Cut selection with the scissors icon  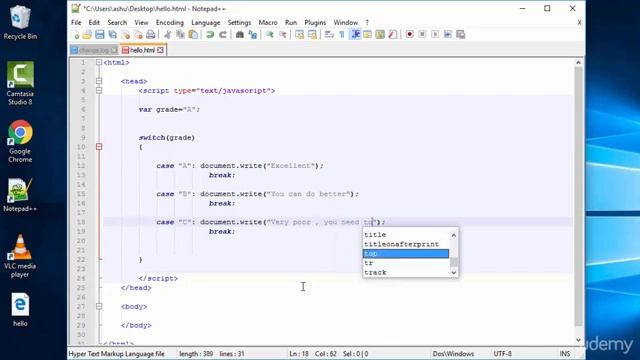167,35
